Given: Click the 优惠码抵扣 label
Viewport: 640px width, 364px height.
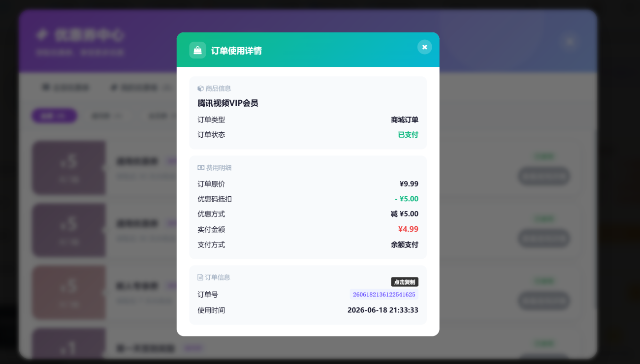Looking at the screenshot, I should (215, 199).
